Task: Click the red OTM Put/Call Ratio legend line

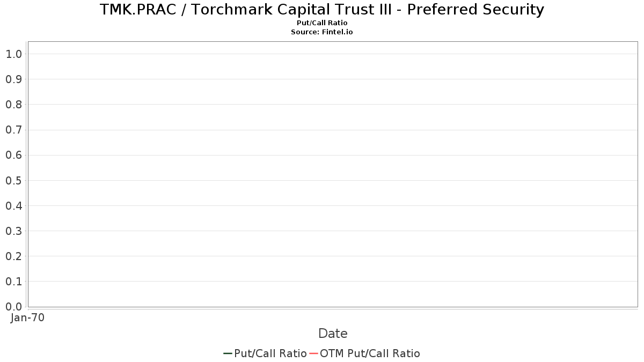Action: 313,353
